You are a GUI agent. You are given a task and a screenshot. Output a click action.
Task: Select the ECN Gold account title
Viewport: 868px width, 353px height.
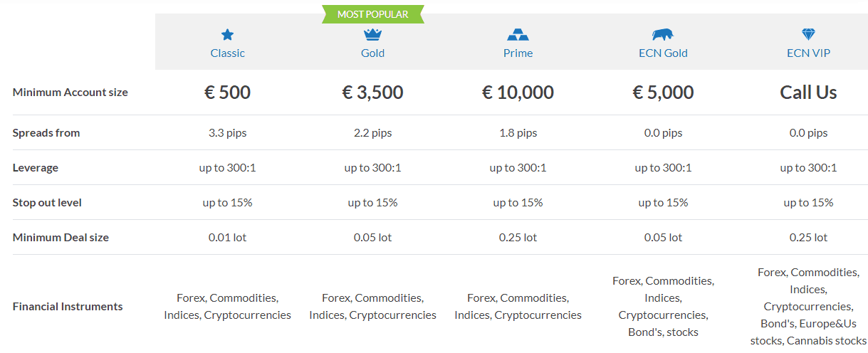point(663,53)
